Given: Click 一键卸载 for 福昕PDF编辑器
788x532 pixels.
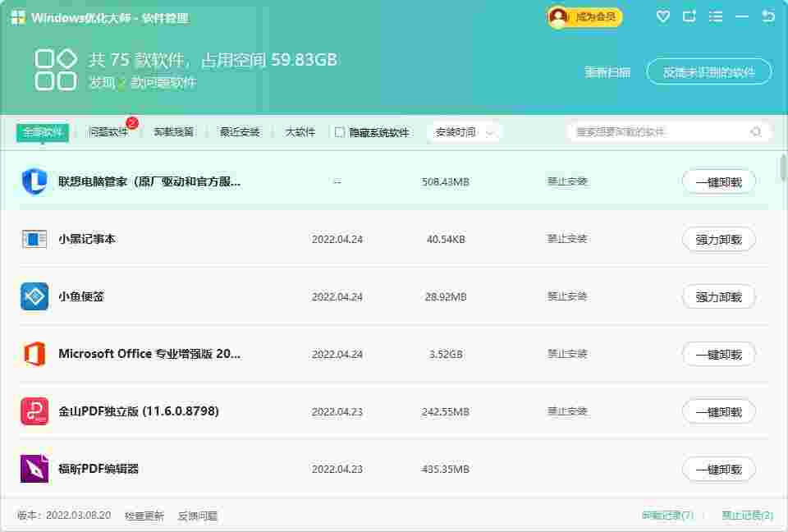Looking at the screenshot, I should (x=719, y=469).
